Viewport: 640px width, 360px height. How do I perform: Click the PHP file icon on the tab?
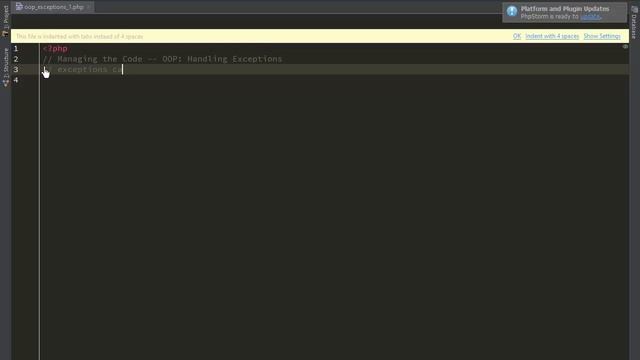[x=19, y=7]
